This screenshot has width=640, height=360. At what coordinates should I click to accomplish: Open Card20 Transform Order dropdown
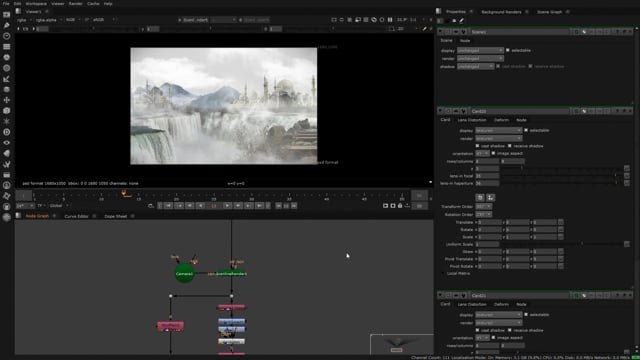(x=483, y=207)
